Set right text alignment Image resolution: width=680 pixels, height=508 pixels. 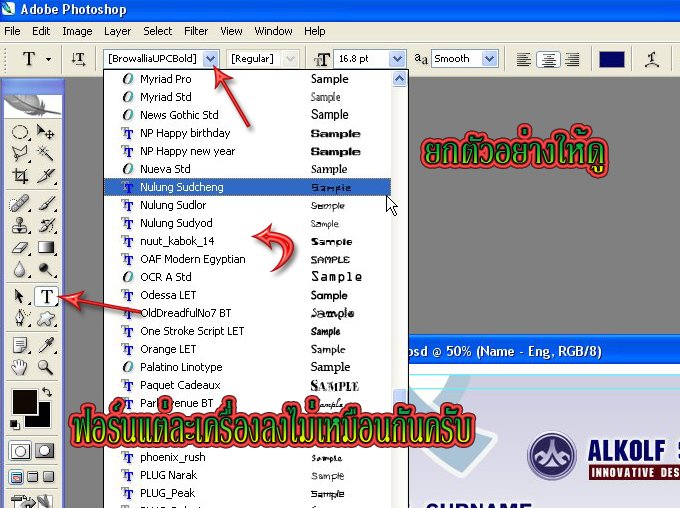(x=572, y=59)
